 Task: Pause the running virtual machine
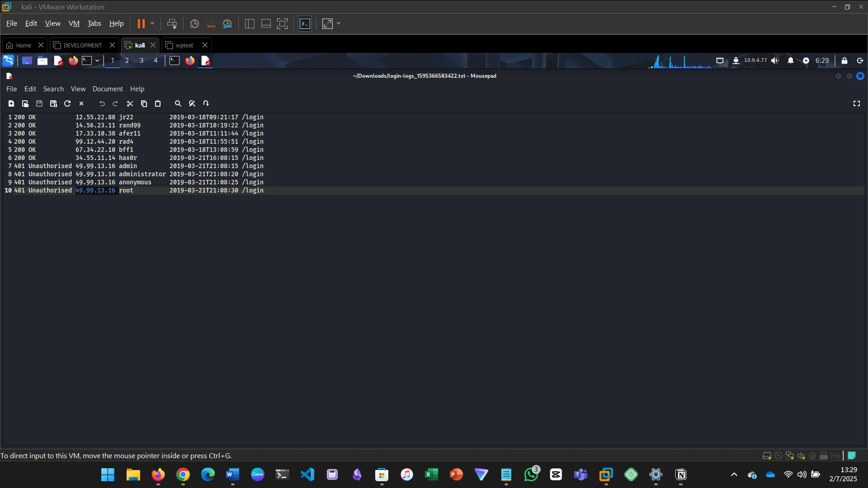(x=142, y=23)
